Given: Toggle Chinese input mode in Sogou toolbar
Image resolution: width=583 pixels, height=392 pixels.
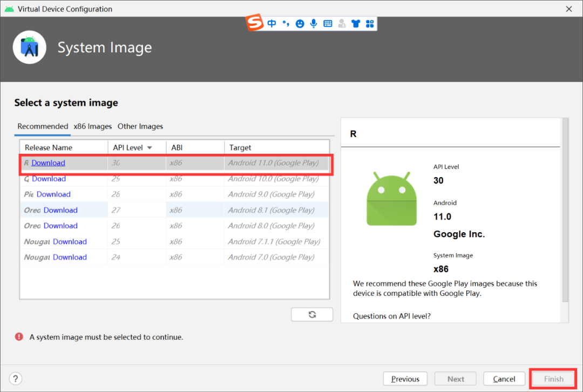Looking at the screenshot, I should 272,24.
